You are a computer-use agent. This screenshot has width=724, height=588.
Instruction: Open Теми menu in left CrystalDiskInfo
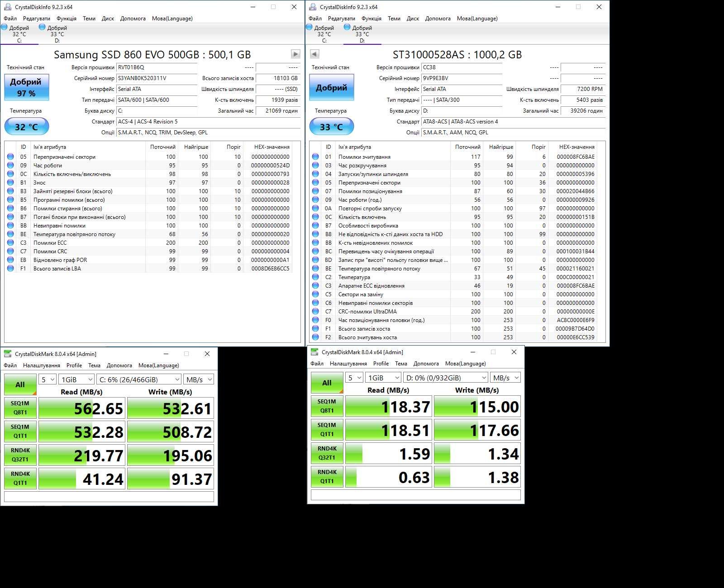(x=89, y=19)
